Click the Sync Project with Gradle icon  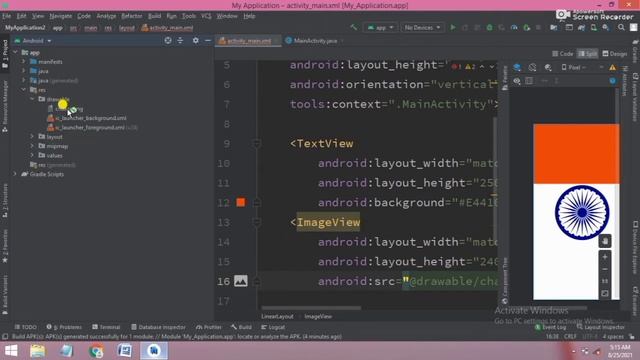581,27
